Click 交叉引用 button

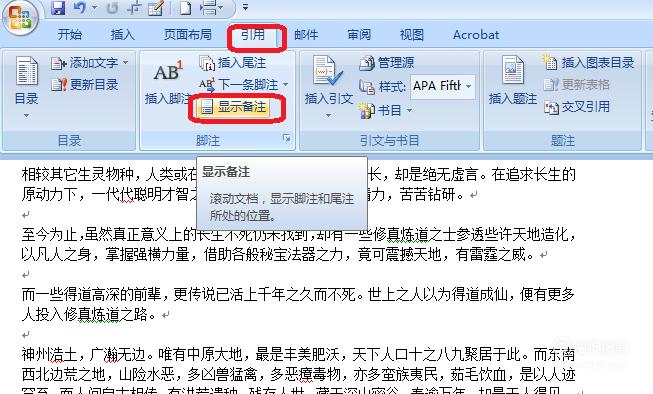point(577,107)
